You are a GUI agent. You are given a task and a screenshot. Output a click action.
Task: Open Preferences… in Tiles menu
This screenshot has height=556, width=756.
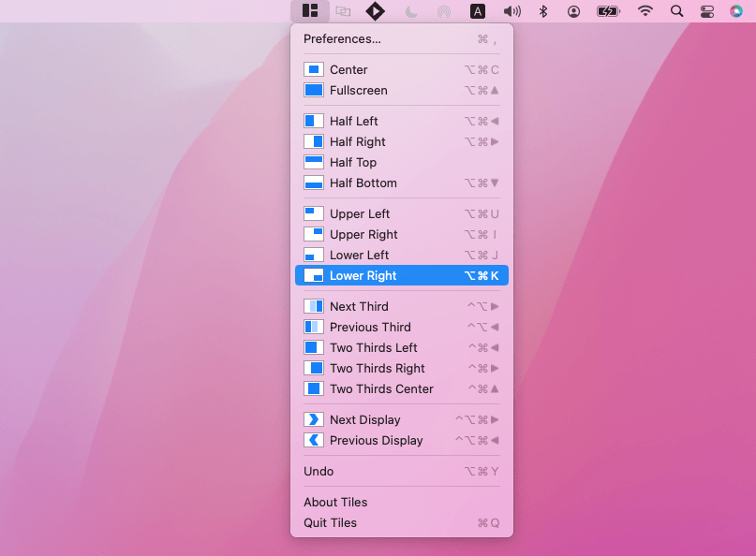pyautogui.click(x=402, y=39)
